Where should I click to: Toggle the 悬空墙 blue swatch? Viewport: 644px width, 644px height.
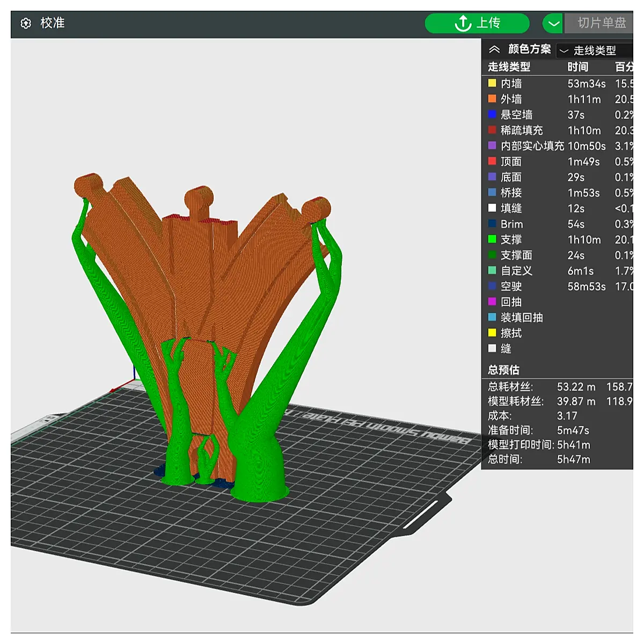492,114
